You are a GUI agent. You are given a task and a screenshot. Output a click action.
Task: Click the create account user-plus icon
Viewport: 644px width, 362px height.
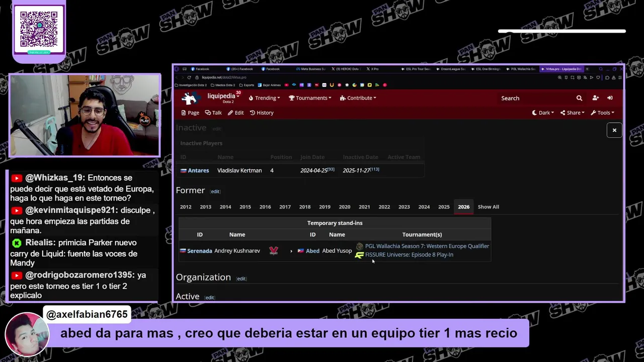596,98
